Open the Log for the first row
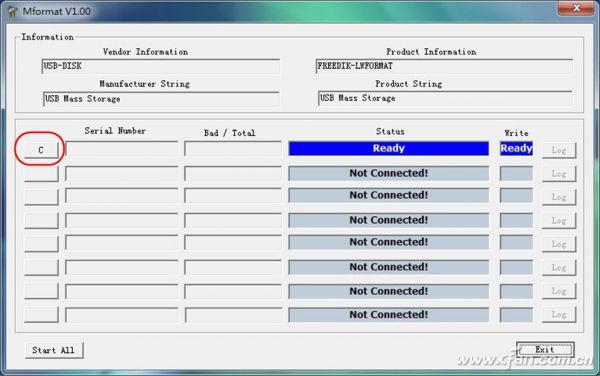Screen dimensions: 600x376 559,150
